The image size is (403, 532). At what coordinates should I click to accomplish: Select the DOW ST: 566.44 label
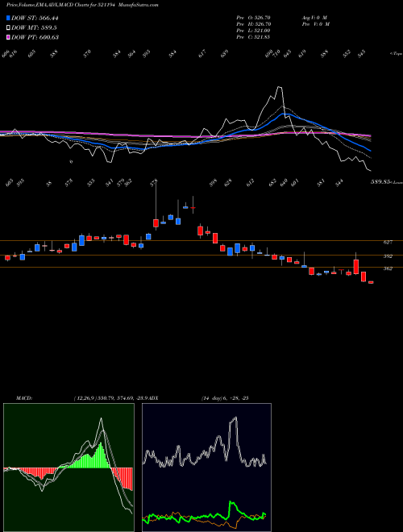coord(35,19)
